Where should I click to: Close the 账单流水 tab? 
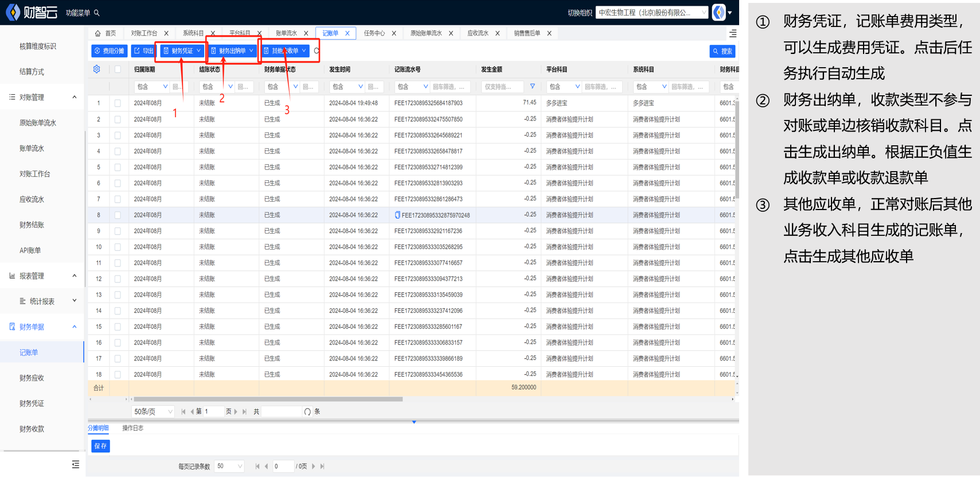tap(306, 33)
